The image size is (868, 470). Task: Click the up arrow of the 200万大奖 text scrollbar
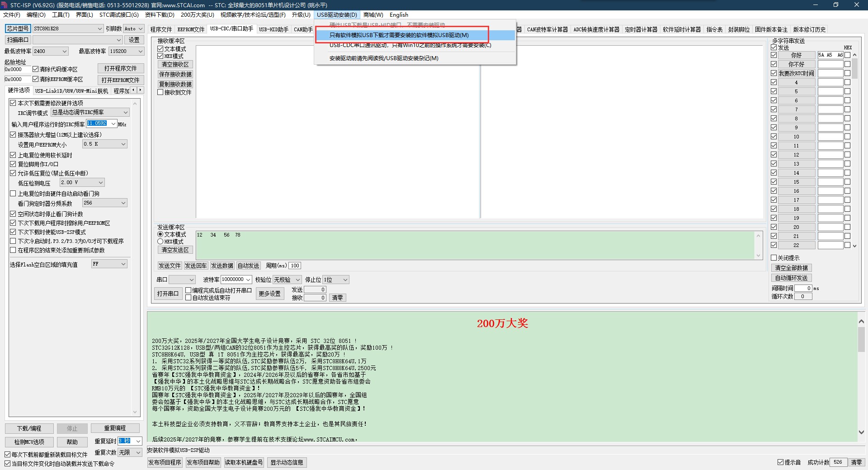pyautogui.click(x=861, y=321)
